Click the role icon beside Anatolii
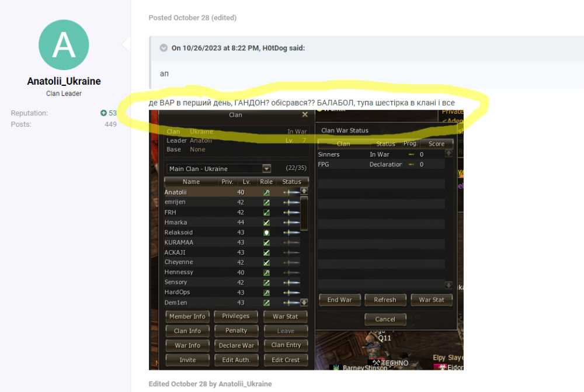The width and height of the screenshot is (584, 392). (x=266, y=193)
